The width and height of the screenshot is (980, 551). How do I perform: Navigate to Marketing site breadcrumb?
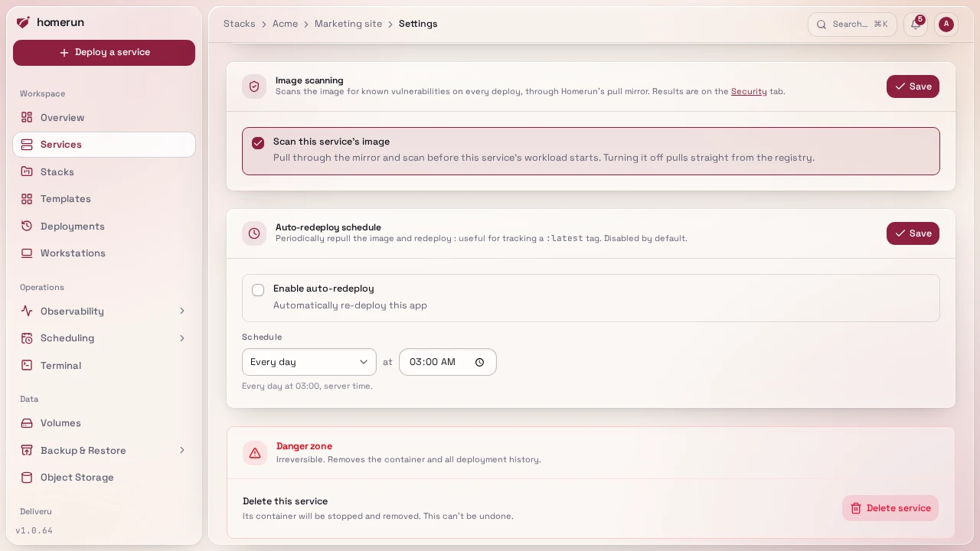[x=348, y=24]
